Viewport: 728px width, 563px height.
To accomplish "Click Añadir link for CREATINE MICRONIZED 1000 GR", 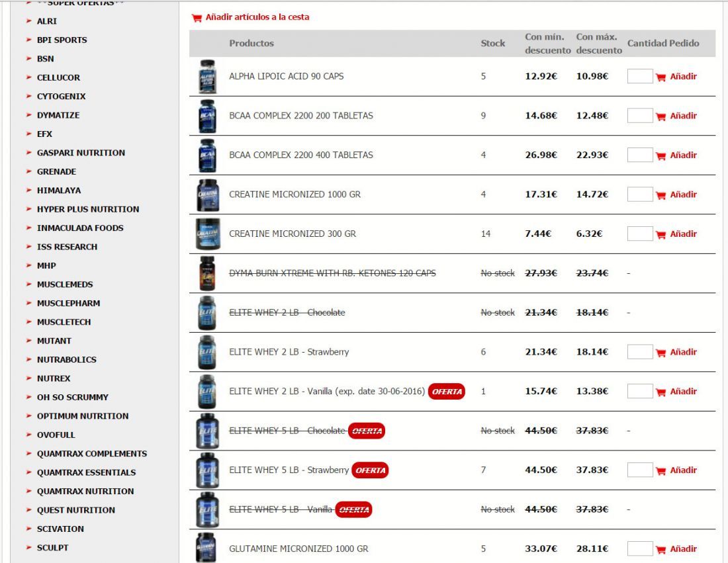I will coord(683,195).
